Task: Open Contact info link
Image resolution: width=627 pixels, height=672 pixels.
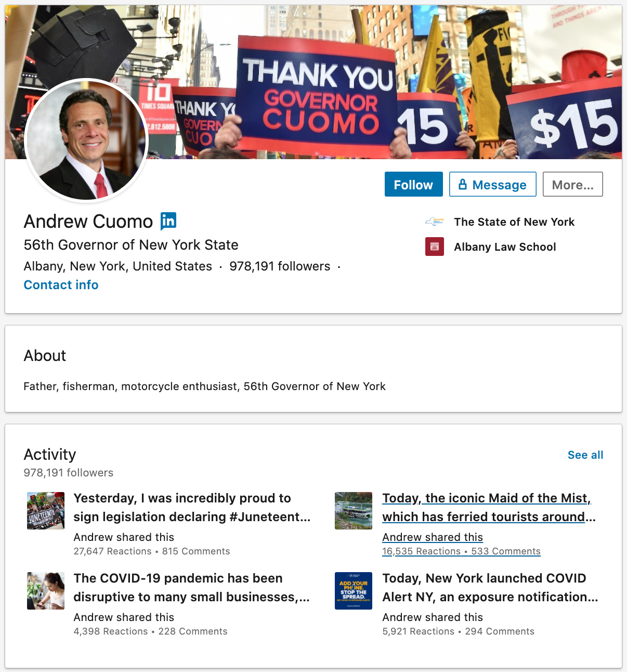Action: tap(61, 285)
